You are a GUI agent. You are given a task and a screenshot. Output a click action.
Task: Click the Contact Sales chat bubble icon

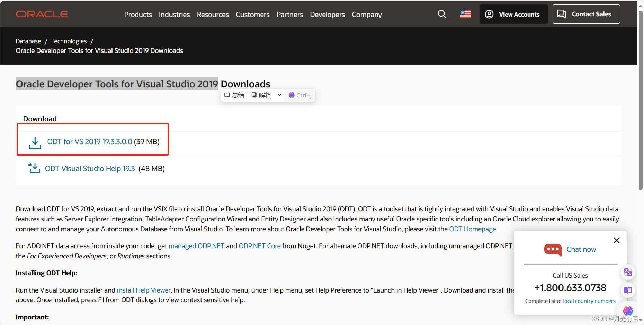(562, 14)
